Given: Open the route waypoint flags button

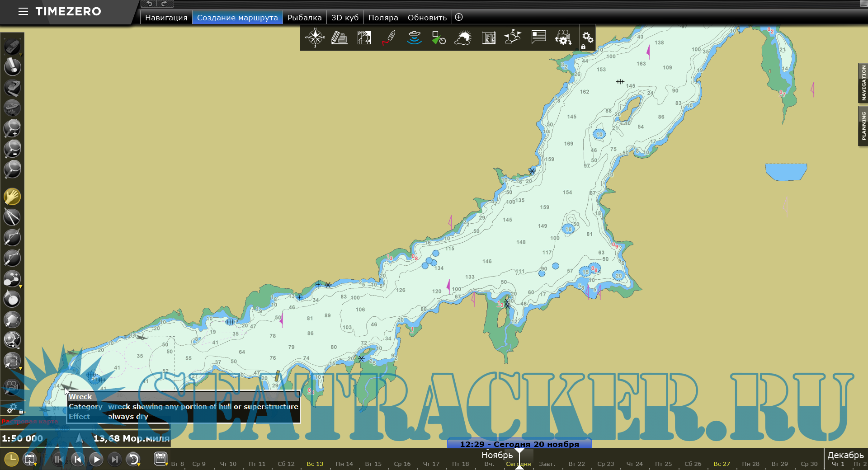Looking at the screenshot, I should 513,38.
